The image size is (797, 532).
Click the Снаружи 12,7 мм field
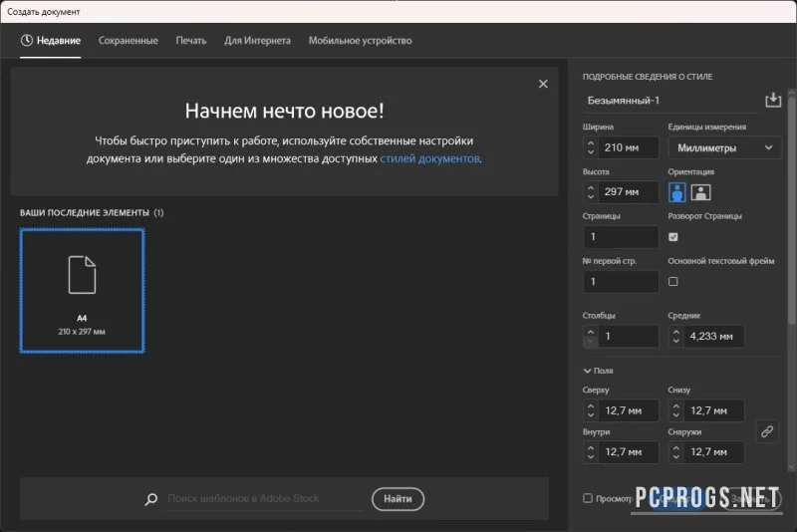click(x=713, y=451)
